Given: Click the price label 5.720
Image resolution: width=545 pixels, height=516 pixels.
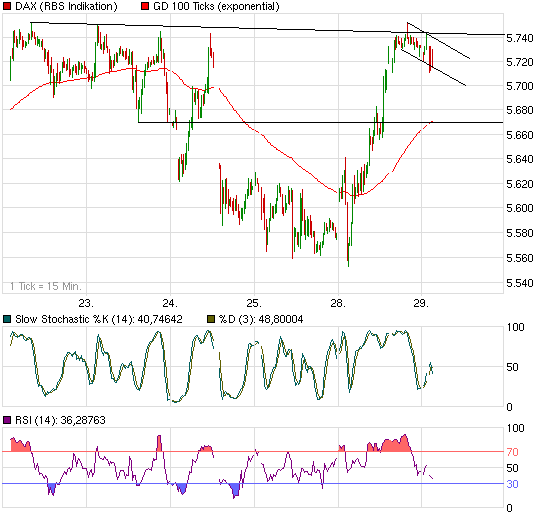Looking at the screenshot, I should (520, 62).
